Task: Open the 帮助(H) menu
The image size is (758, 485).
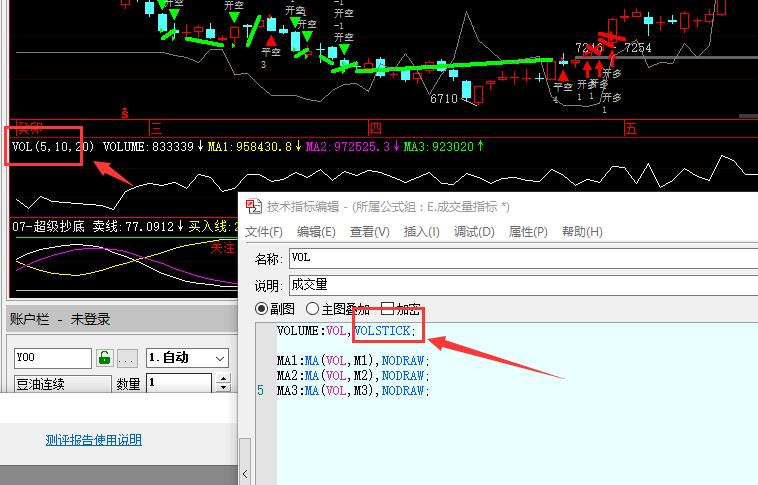Action: pos(582,232)
